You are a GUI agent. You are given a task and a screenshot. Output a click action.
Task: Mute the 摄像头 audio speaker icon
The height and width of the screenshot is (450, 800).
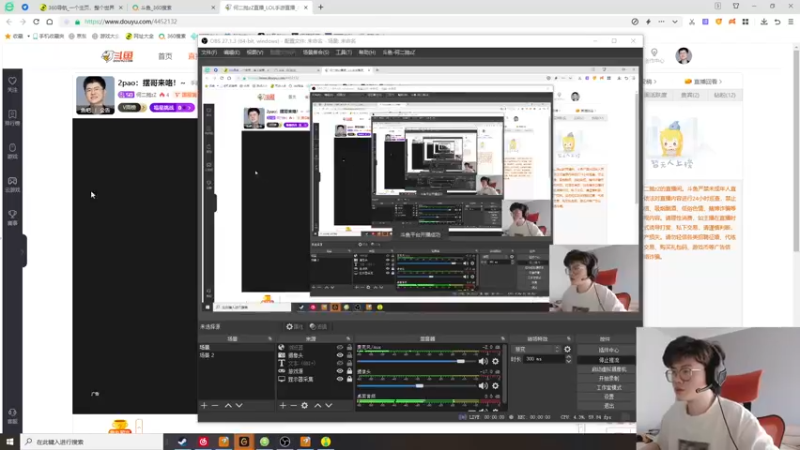click(483, 386)
